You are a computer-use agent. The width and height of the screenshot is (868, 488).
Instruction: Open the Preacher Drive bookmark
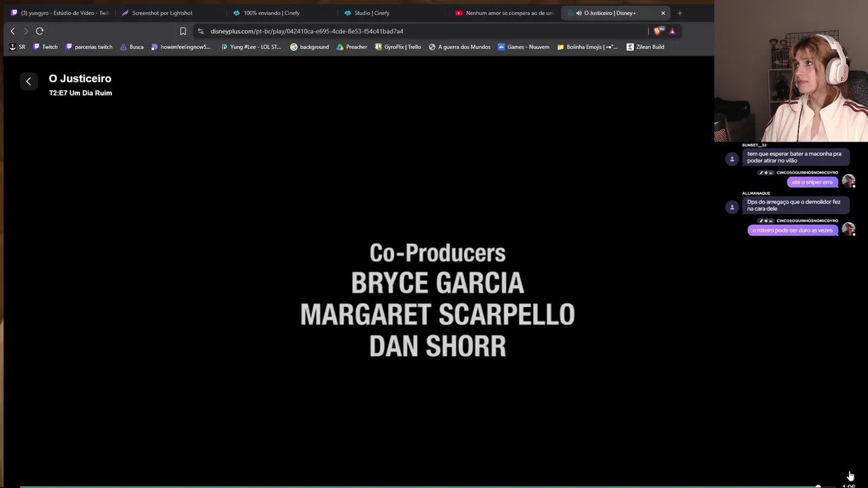point(352,47)
